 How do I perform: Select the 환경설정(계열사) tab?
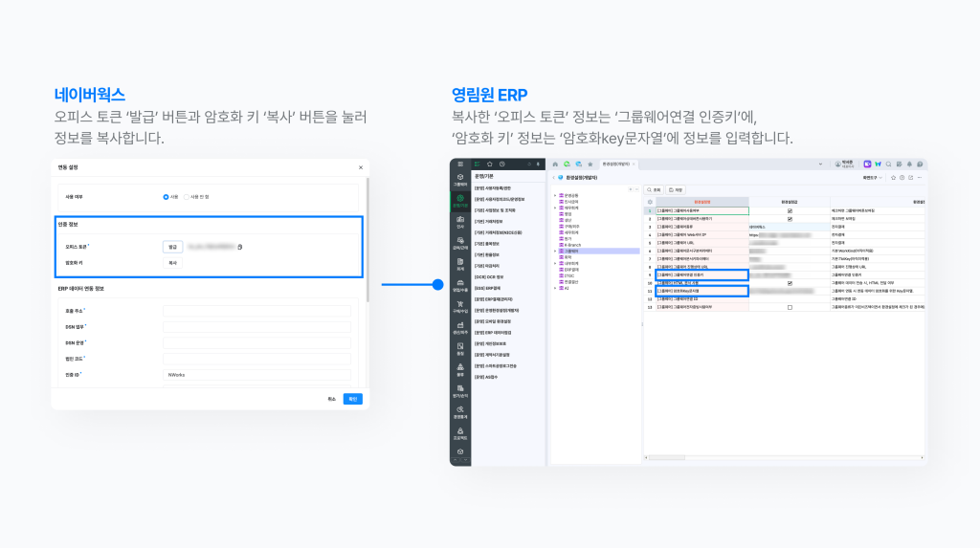(x=614, y=164)
